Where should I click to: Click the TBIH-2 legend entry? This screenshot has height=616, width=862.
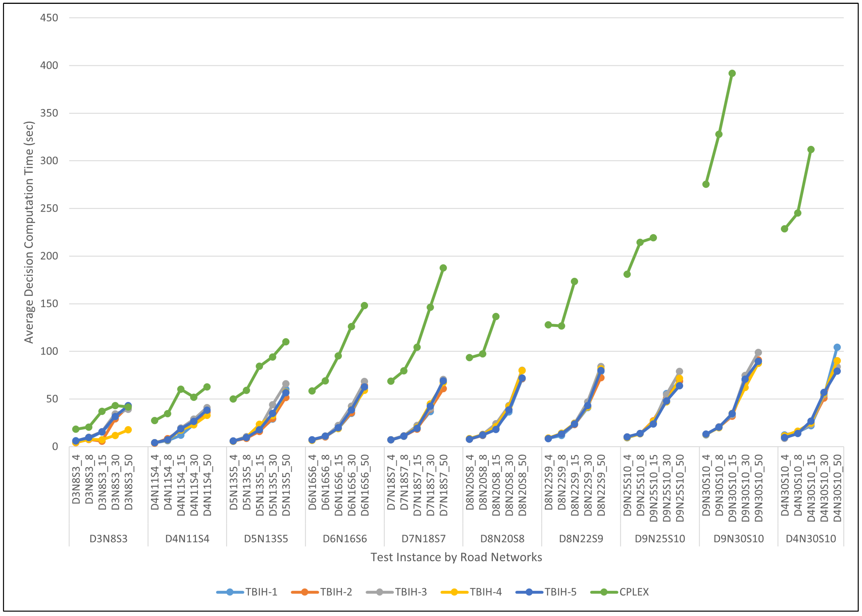336,592
